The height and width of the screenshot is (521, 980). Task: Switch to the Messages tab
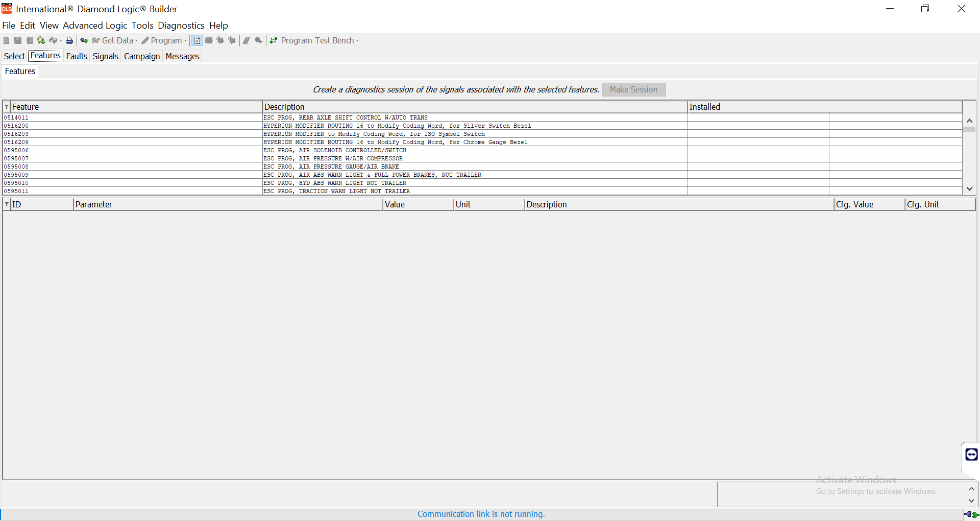(x=183, y=56)
